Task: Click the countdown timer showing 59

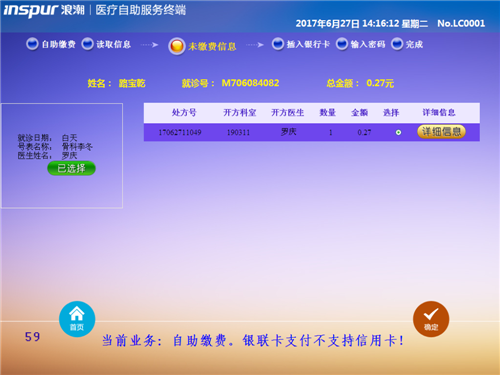Action: (32, 337)
